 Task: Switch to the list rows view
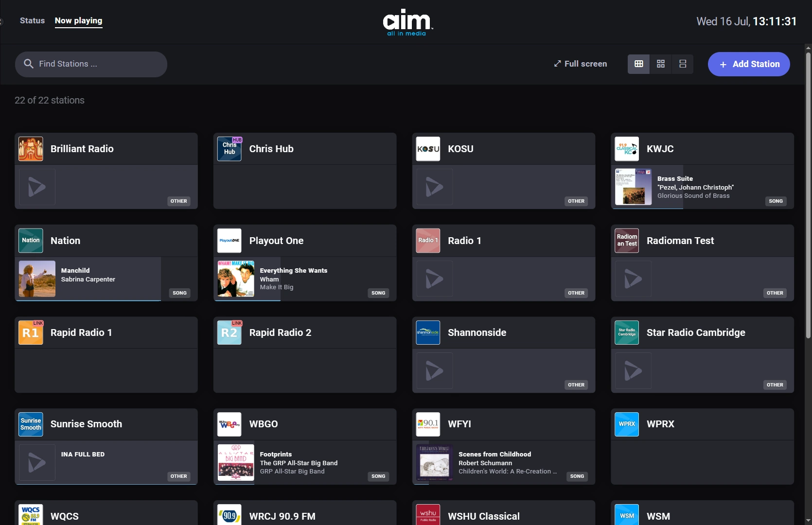pos(683,64)
